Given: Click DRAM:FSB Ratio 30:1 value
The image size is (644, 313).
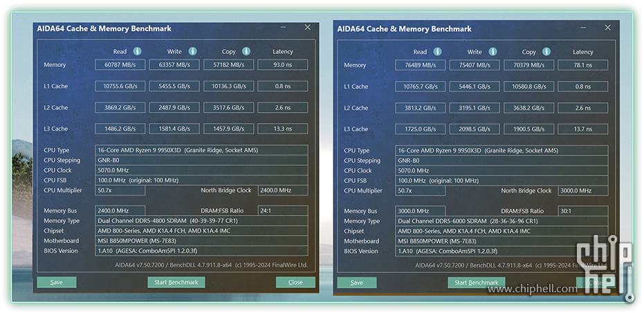Looking at the screenshot, I should (x=583, y=211).
